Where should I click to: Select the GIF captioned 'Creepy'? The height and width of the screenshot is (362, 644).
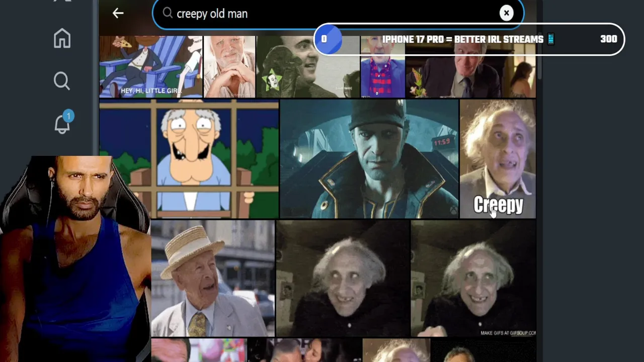(x=498, y=159)
